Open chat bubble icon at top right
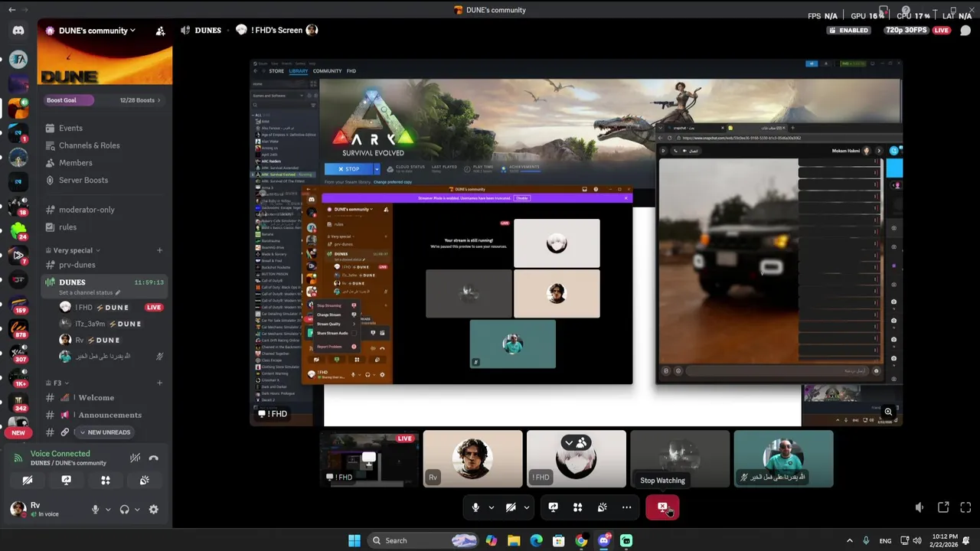This screenshot has width=980, height=551. coord(965,31)
